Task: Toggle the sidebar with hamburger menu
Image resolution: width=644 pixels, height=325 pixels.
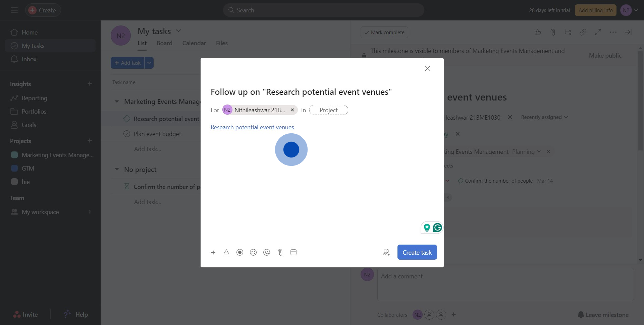Action: click(x=14, y=10)
